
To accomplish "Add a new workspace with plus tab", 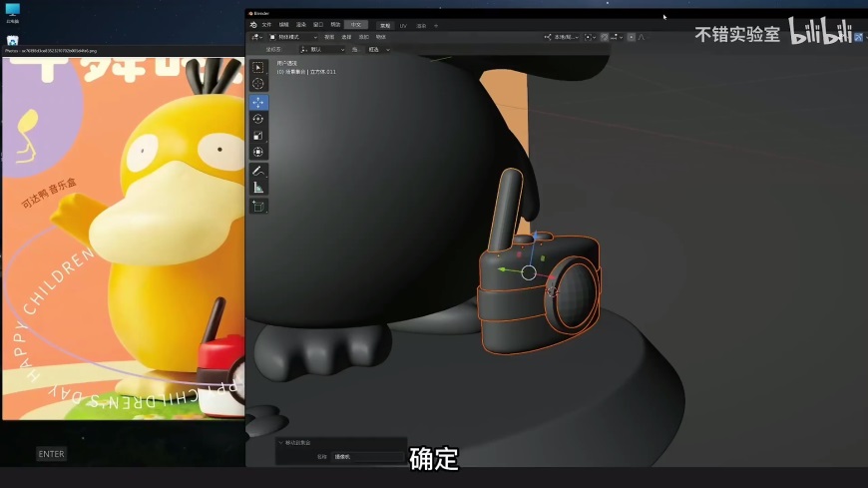I will pyautogui.click(x=436, y=26).
